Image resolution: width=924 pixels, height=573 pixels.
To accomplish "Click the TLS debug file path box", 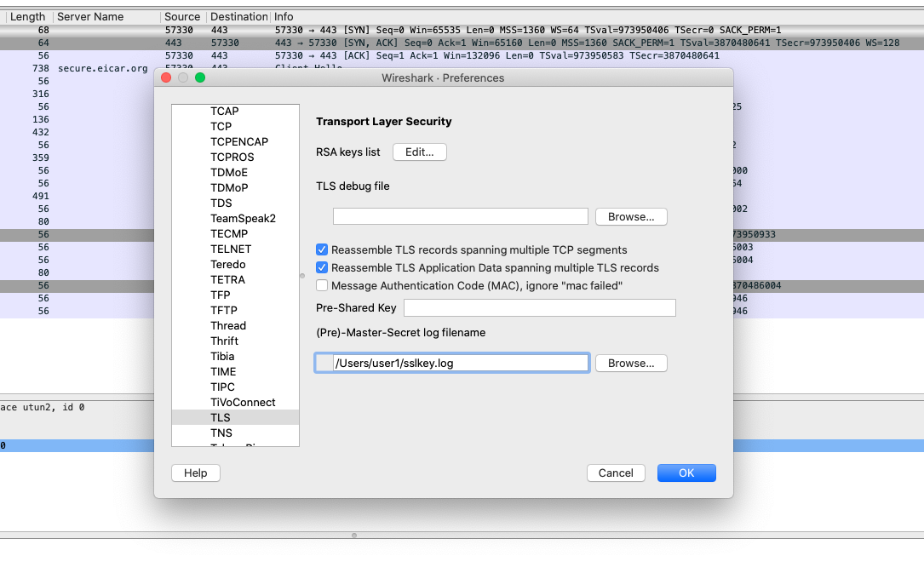I will coord(460,215).
